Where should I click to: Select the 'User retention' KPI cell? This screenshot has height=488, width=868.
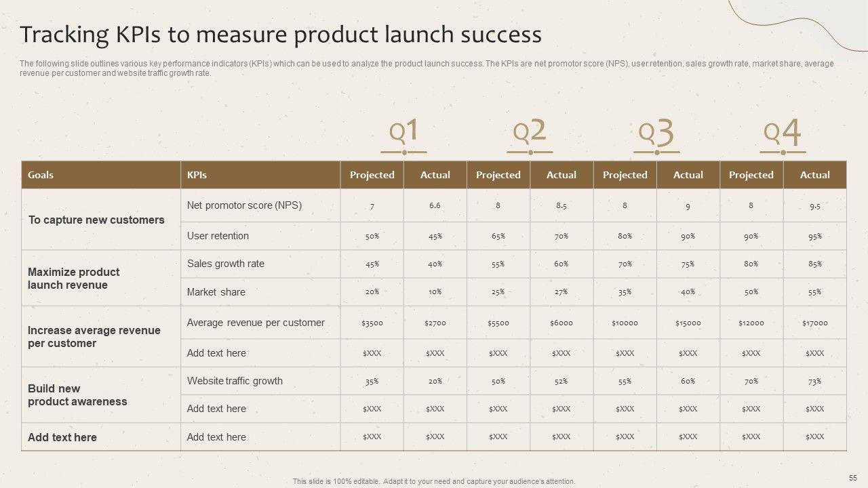pos(218,236)
